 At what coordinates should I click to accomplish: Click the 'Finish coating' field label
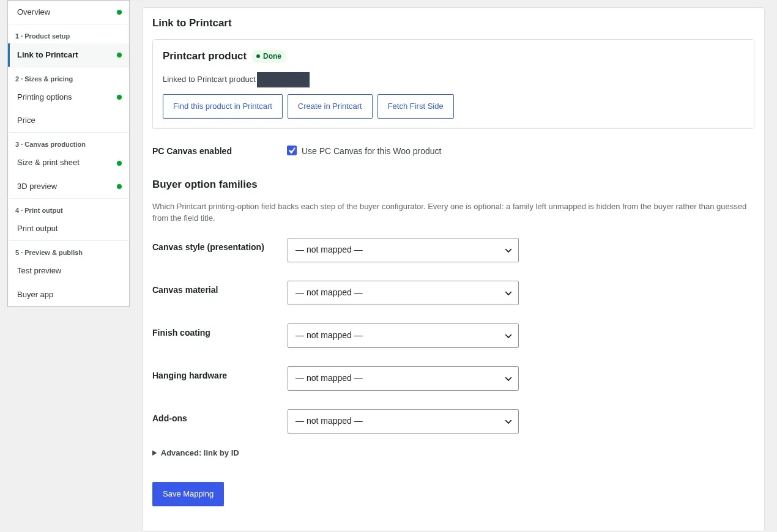[x=181, y=333]
